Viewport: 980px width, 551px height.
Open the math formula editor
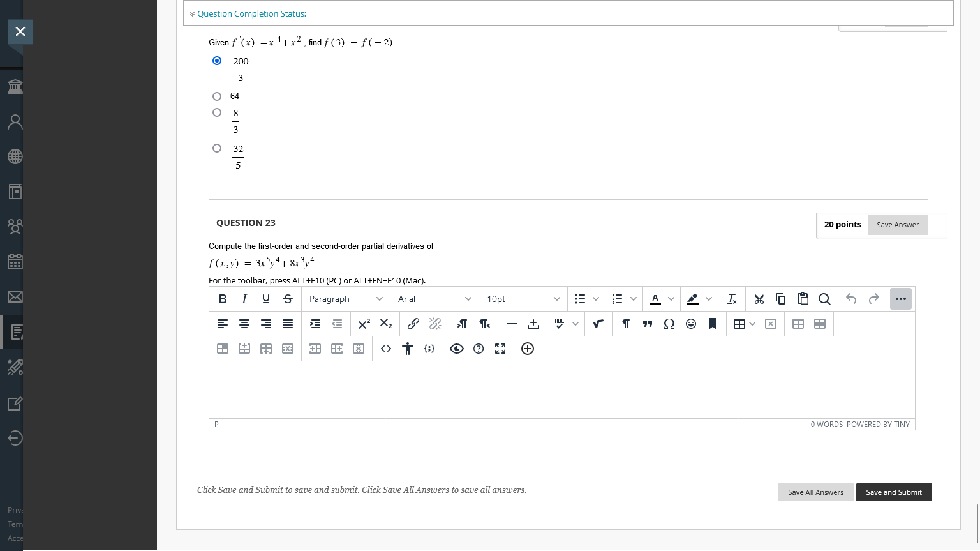pos(598,324)
